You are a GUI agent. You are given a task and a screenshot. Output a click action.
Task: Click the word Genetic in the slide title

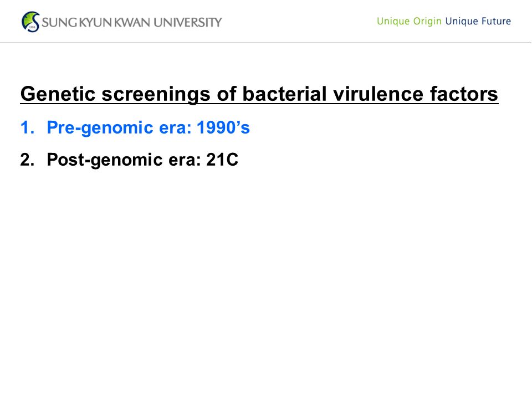[58, 94]
